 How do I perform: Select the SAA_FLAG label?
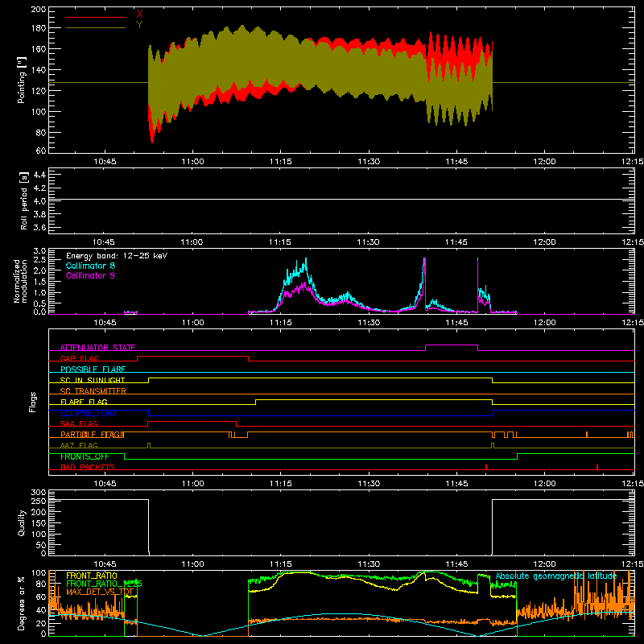click(x=79, y=423)
